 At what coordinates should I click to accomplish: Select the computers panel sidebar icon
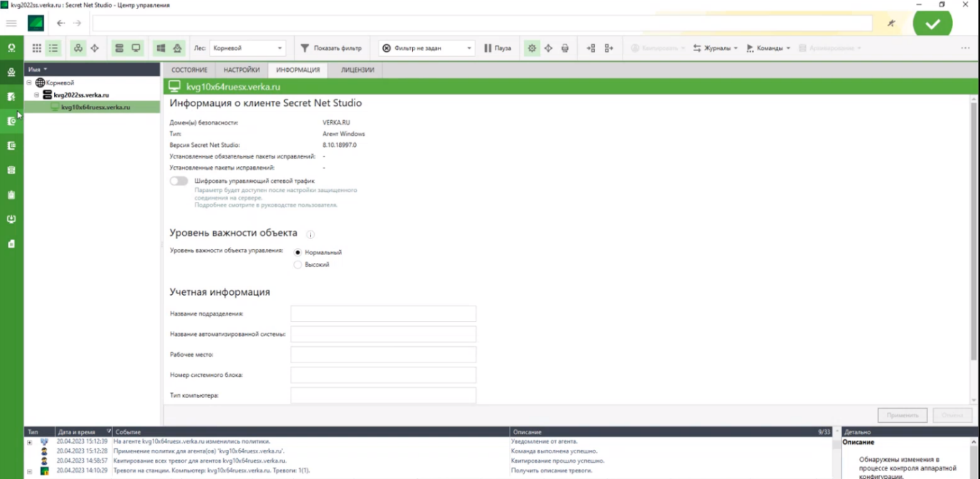(11, 72)
